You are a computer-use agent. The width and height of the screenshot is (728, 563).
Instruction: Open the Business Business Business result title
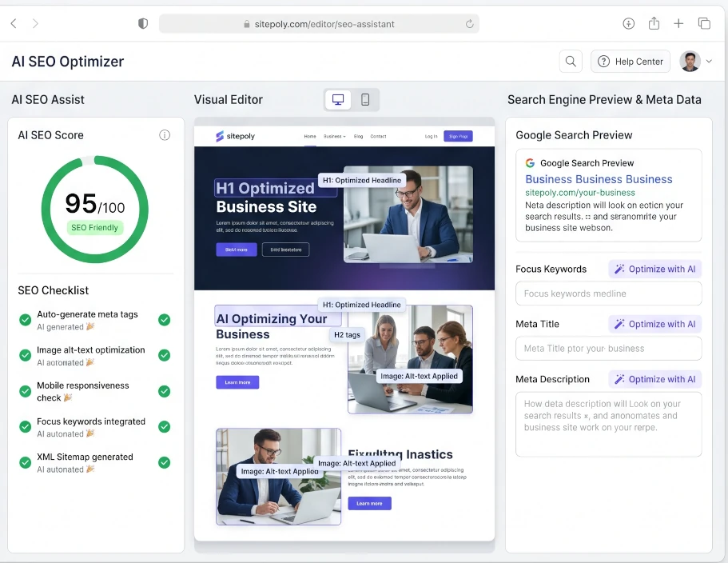(x=599, y=179)
